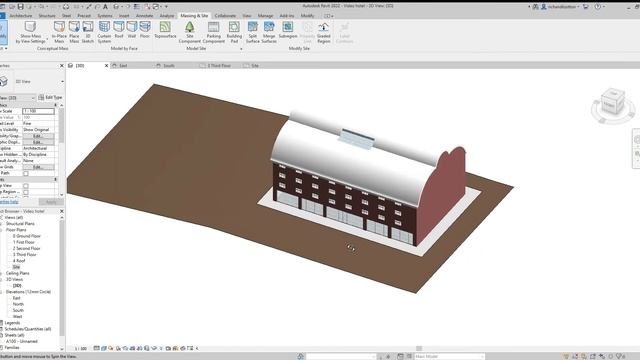Select the Subregion tool
This screenshot has width=640, height=360.
[x=288, y=30]
